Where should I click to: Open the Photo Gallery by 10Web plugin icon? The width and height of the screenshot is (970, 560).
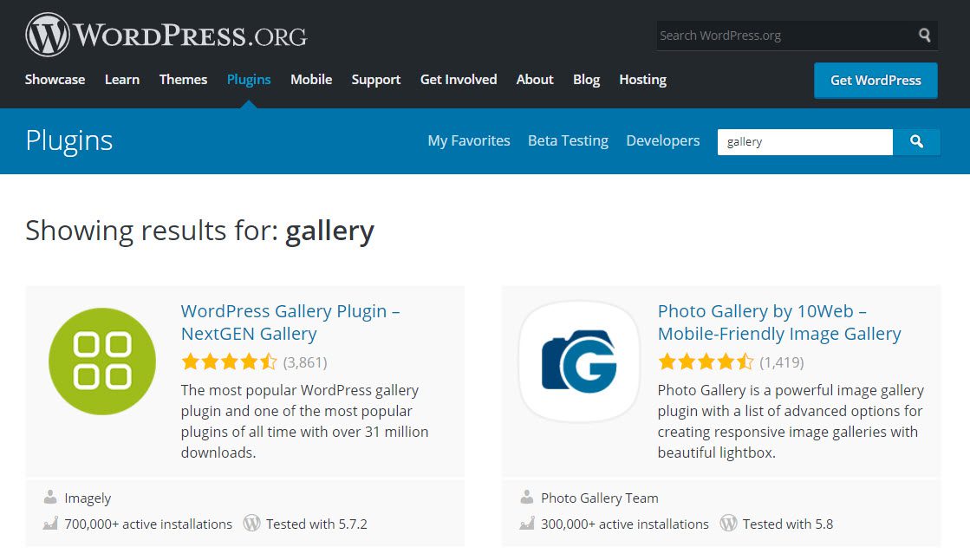click(x=578, y=361)
